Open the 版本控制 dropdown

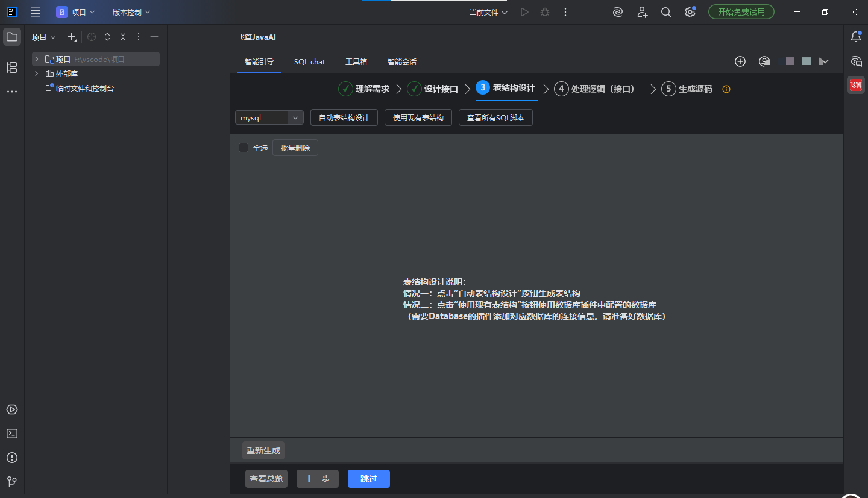point(131,12)
